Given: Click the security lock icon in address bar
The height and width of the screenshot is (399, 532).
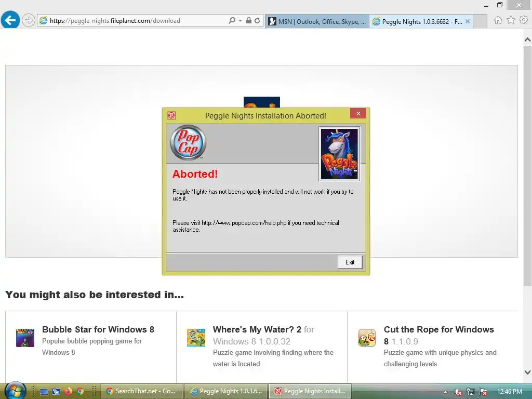Looking at the screenshot, I should (x=249, y=20).
